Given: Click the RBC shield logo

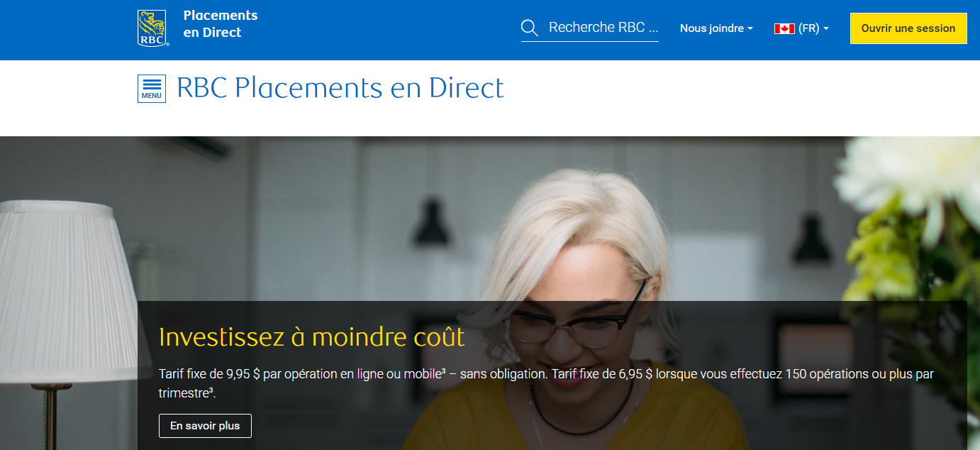Looking at the screenshot, I should 153,28.
